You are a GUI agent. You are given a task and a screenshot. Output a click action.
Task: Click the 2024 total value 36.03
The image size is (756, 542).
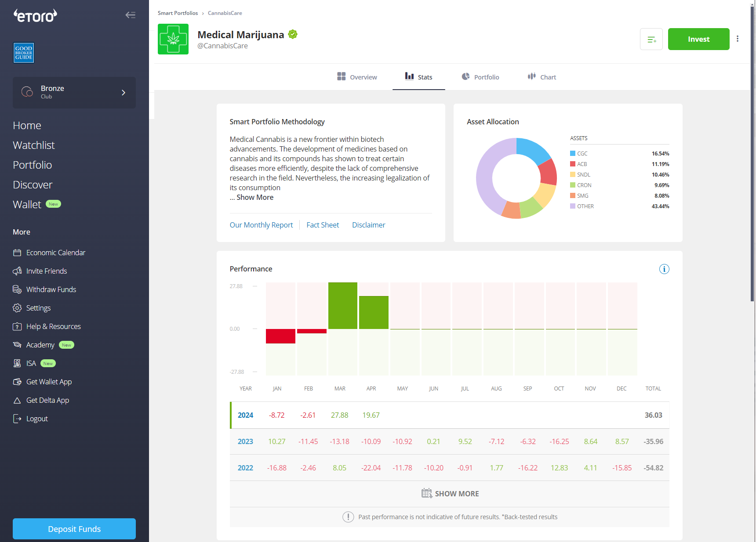(653, 415)
